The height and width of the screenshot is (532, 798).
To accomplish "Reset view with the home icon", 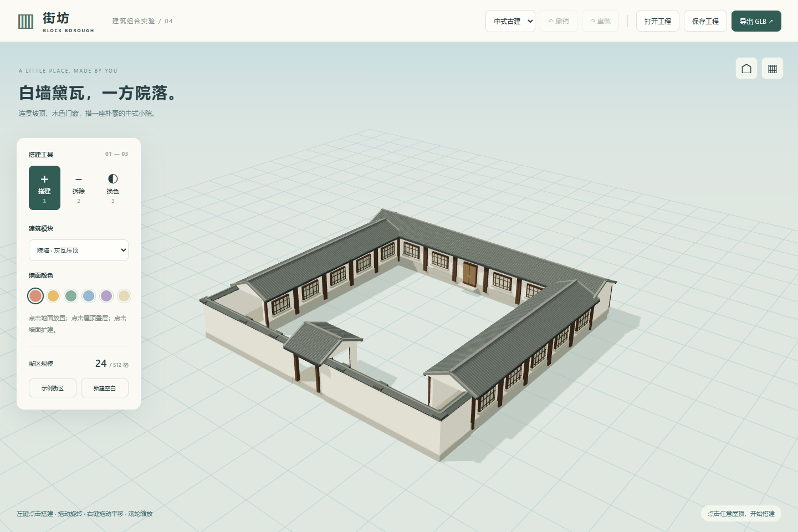I will tap(746, 68).
